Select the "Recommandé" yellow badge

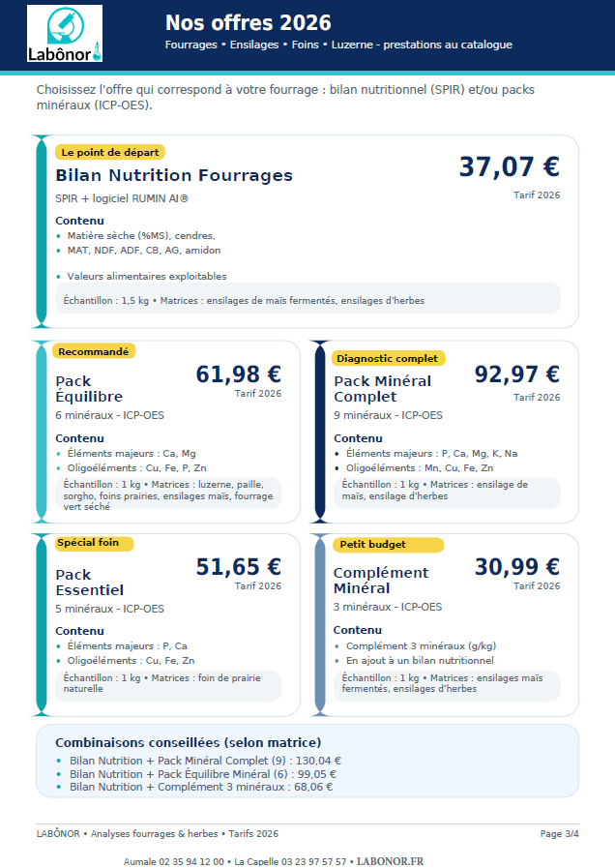pyautogui.click(x=94, y=351)
